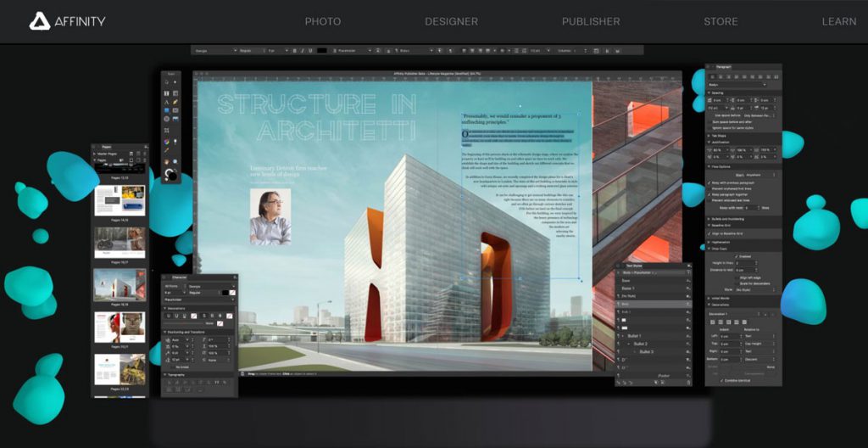Toggle Bold in the top text toolbar
This screenshot has width=868, height=448.
pos(294,50)
